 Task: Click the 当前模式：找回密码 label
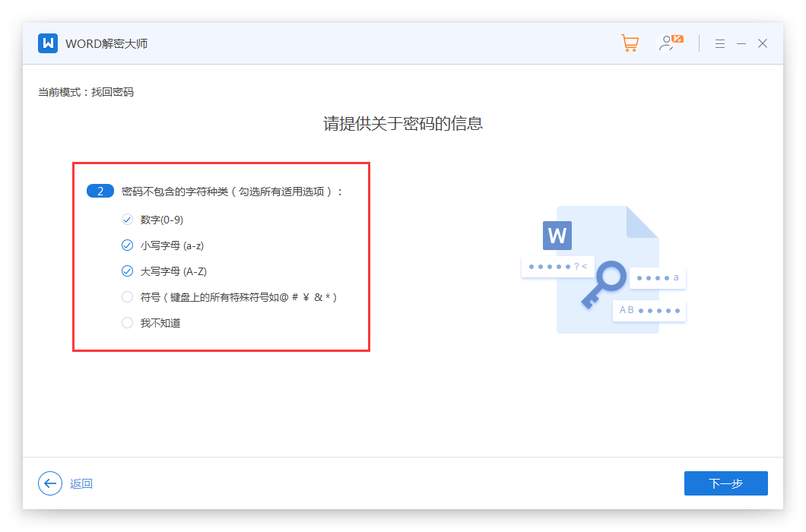[86, 92]
